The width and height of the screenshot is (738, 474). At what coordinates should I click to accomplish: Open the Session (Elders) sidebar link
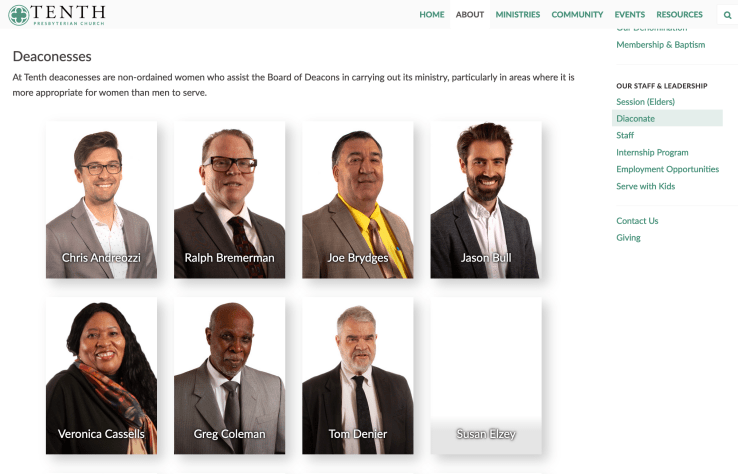point(645,102)
